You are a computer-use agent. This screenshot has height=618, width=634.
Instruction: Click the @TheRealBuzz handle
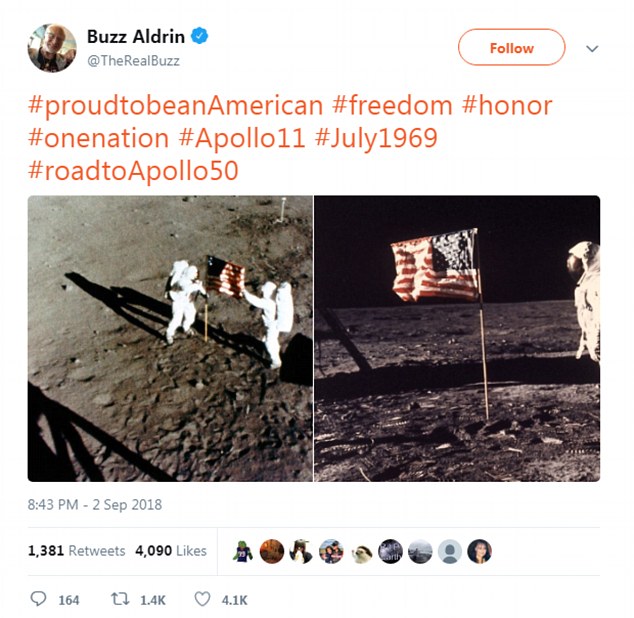coord(133,61)
